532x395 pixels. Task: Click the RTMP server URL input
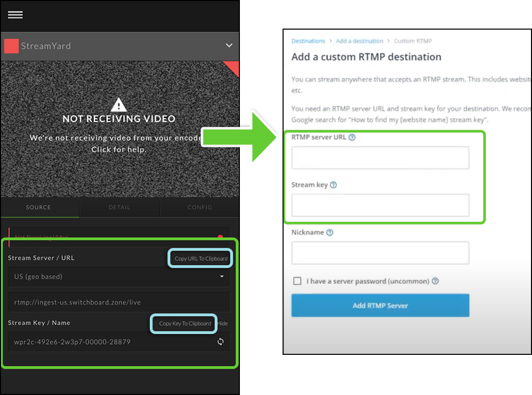[x=380, y=158]
